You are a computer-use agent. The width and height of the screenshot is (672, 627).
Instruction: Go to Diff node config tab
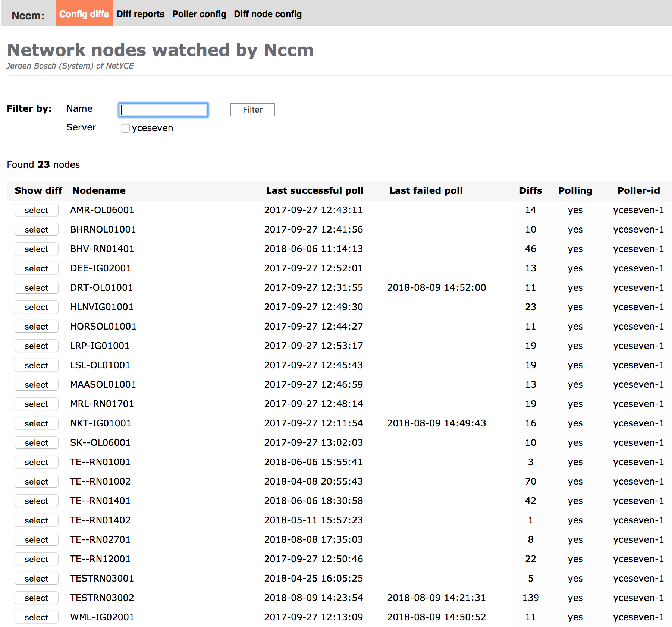pos(267,14)
